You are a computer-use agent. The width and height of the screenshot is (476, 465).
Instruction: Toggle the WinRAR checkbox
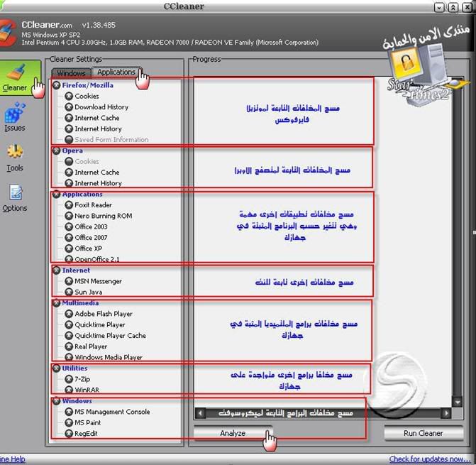click(x=69, y=390)
